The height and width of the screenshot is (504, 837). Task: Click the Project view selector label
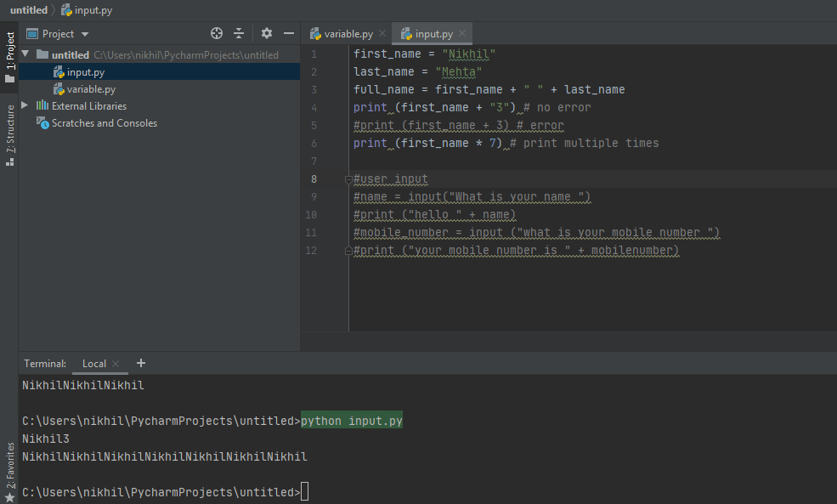click(x=58, y=34)
